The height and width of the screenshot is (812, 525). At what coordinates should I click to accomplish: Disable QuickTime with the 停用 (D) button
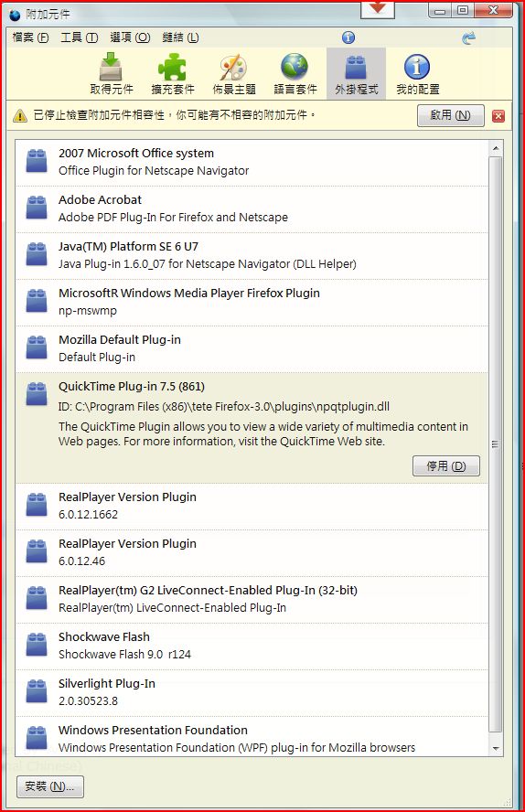click(445, 466)
